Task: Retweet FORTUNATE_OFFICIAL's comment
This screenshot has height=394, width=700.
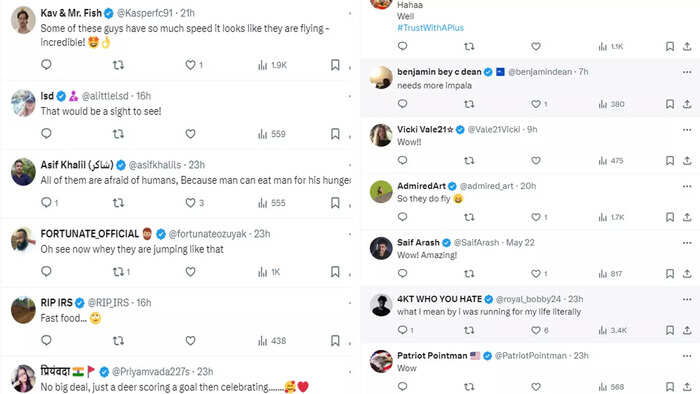Action: 118,272
